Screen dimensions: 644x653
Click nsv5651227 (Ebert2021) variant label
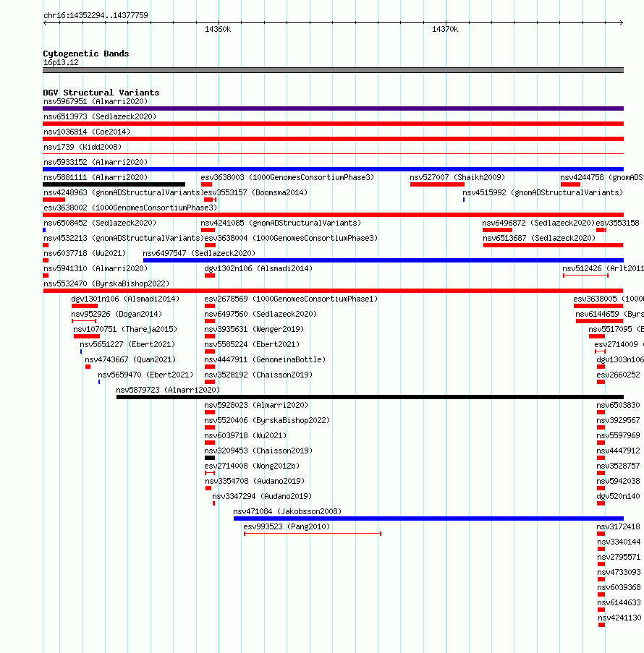pyautogui.click(x=127, y=345)
